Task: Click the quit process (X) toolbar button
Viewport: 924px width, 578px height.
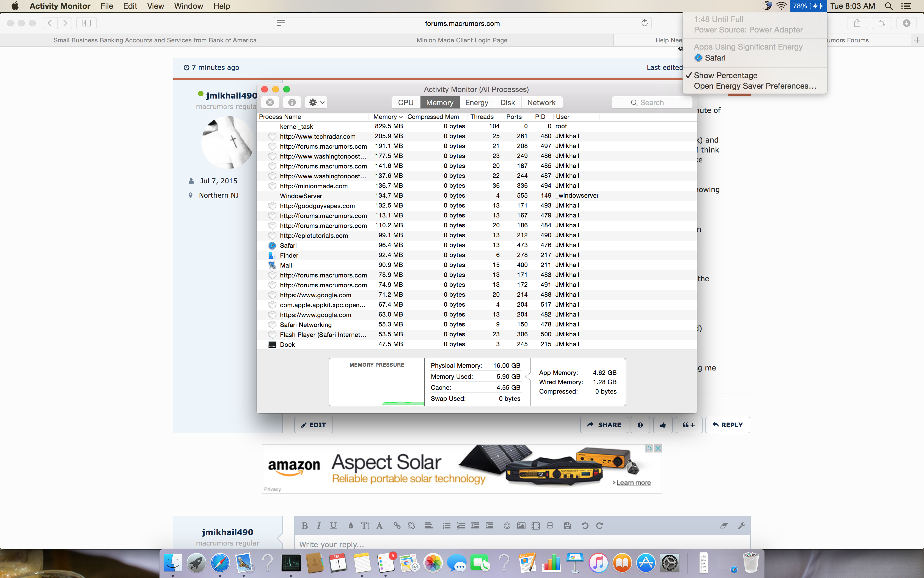Action: (x=270, y=102)
